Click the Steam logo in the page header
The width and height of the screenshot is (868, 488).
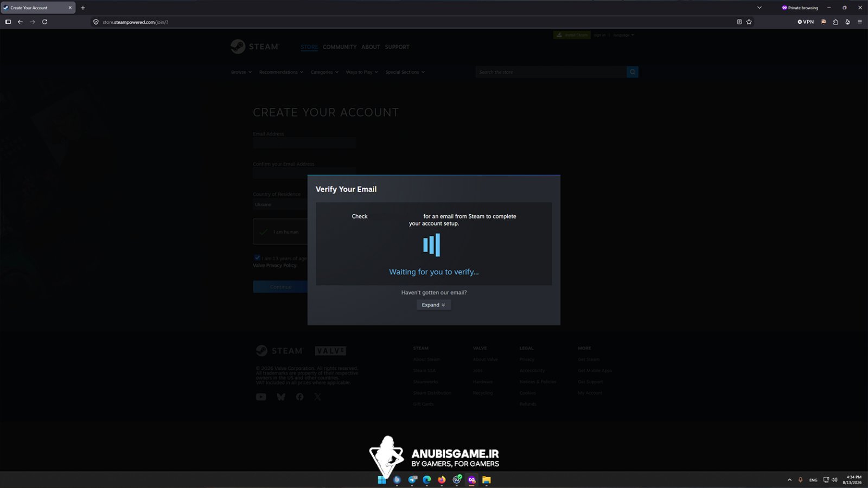click(x=255, y=47)
